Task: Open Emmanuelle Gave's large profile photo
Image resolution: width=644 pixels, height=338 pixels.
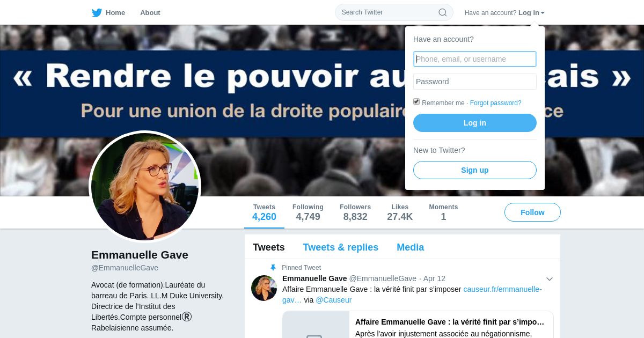Action: pos(145,187)
